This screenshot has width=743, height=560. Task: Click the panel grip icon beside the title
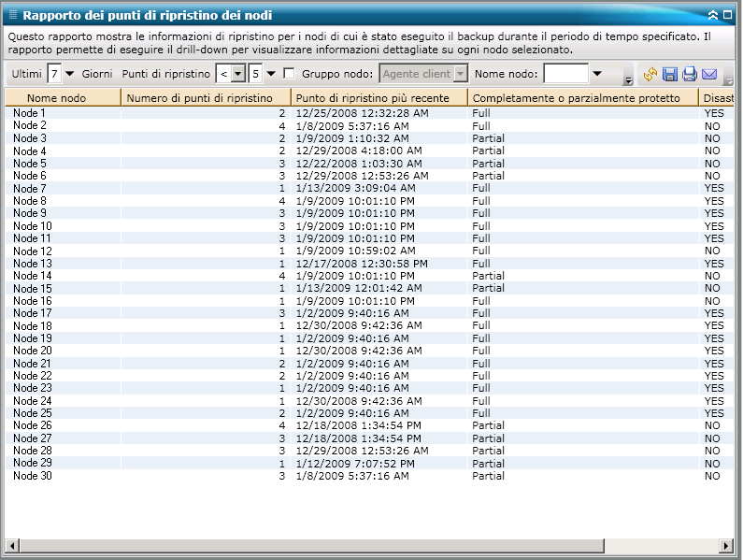[13, 15]
